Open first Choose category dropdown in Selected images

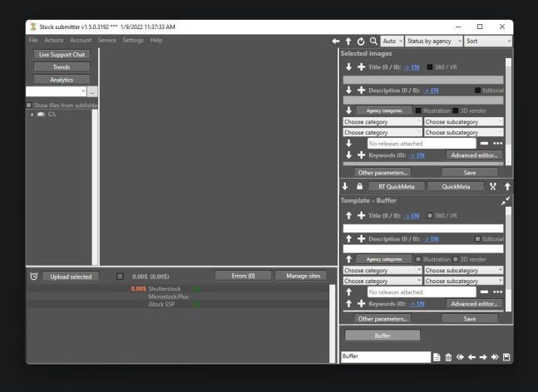pos(383,121)
